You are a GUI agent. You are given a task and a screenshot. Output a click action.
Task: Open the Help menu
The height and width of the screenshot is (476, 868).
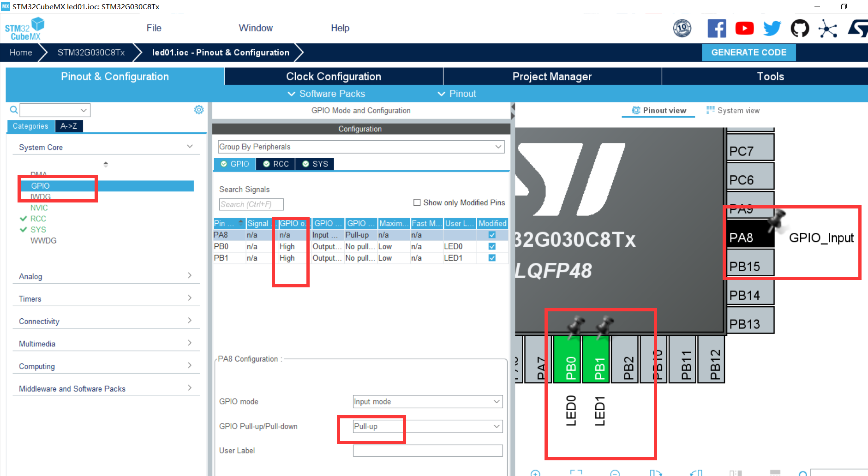pos(340,28)
